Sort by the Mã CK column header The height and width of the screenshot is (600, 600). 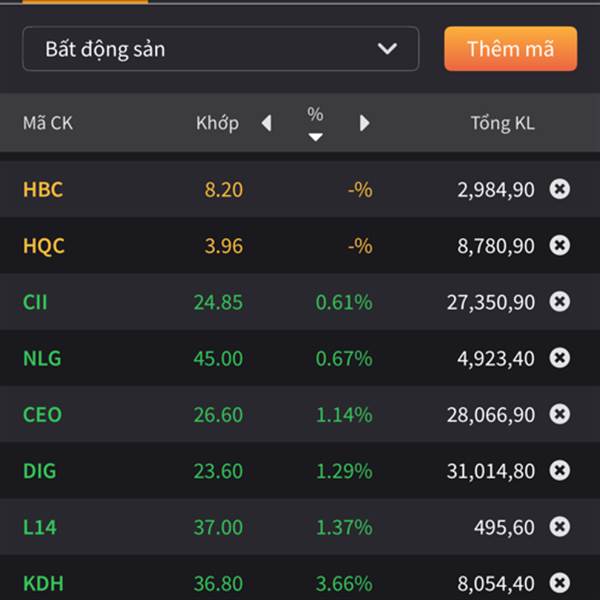pos(48,123)
